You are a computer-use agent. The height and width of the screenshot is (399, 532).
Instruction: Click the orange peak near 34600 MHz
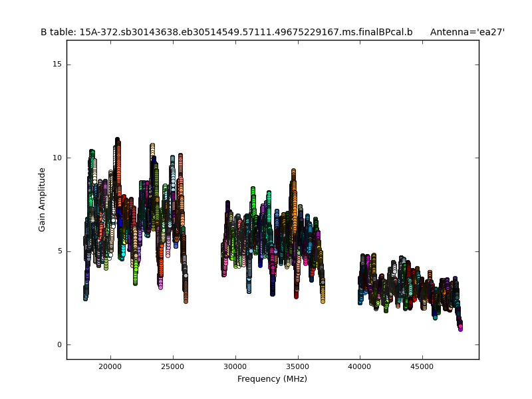tap(293, 172)
